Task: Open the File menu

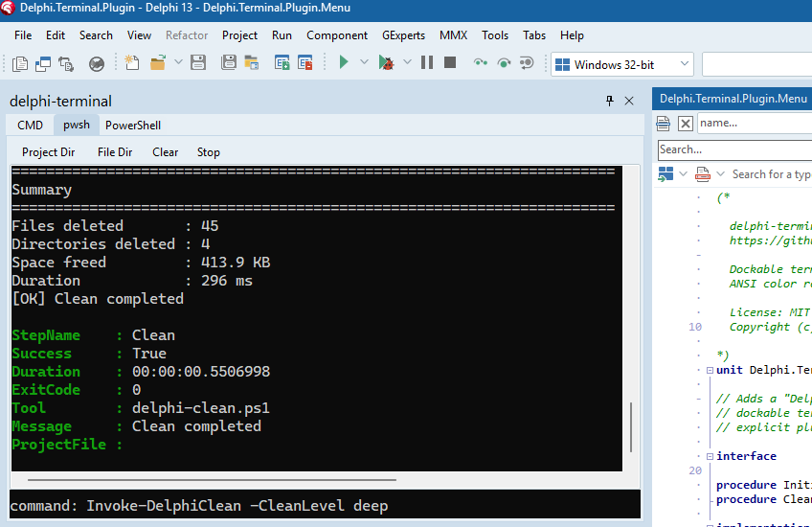Action: [x=23, y=35]
